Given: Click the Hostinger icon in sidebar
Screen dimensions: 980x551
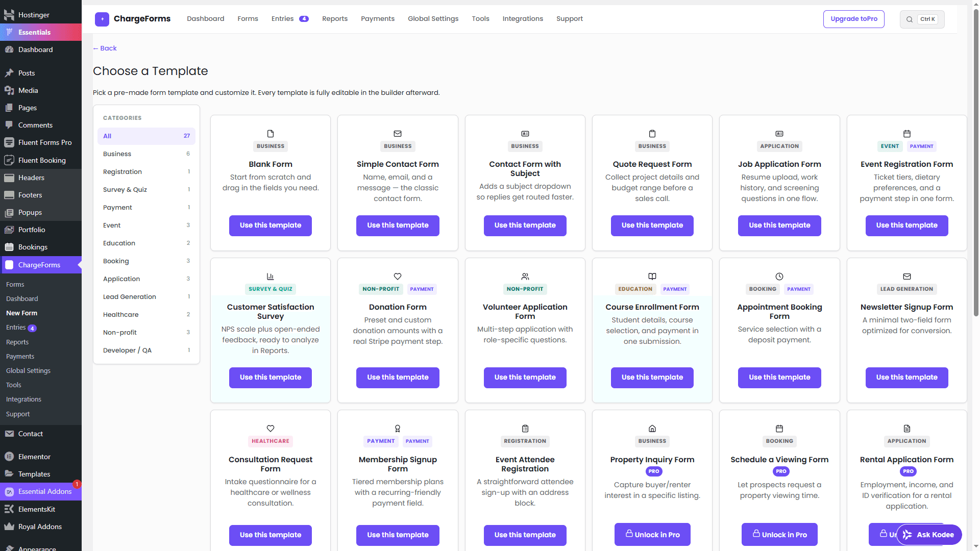Looking at the screenshot, I should [x=9, y=15].
